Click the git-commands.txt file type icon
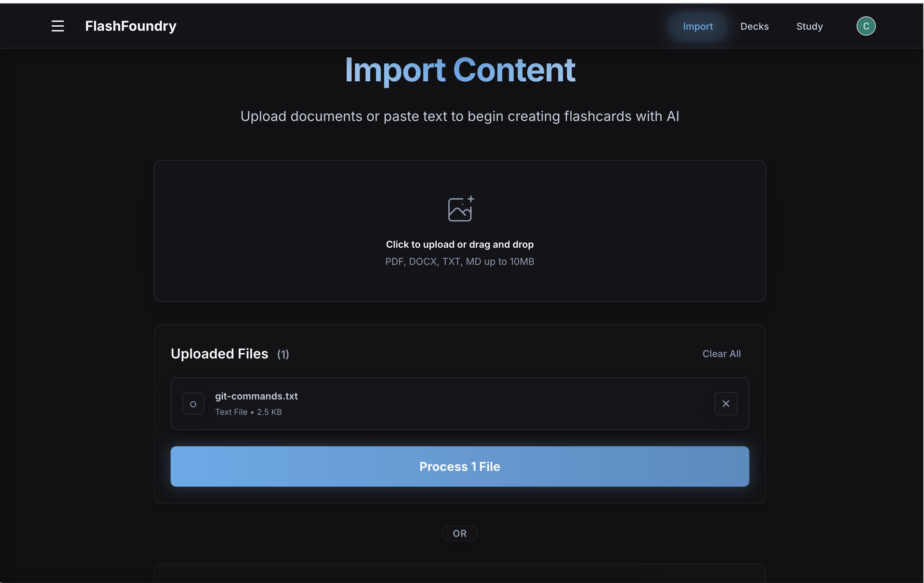 (193, 404)
